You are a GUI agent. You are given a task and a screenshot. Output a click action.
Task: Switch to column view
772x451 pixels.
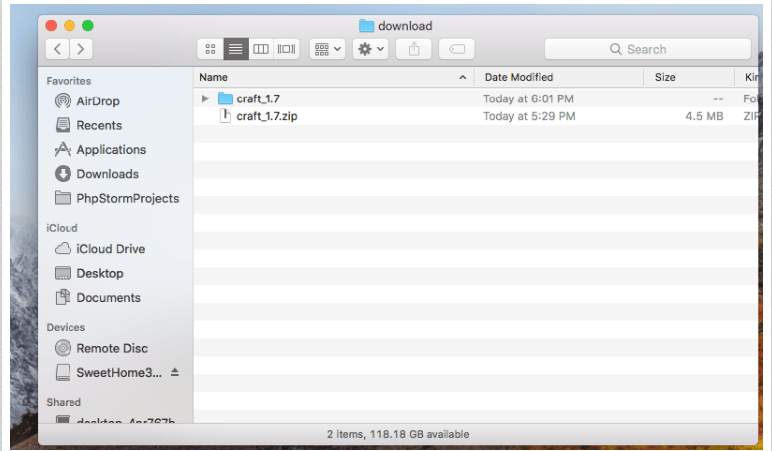coord(261,49)
